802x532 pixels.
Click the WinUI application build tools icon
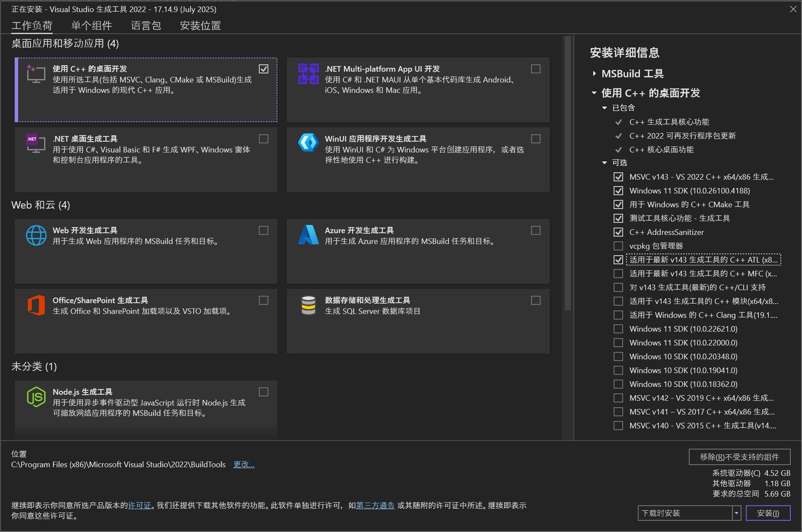coord(309,142)
